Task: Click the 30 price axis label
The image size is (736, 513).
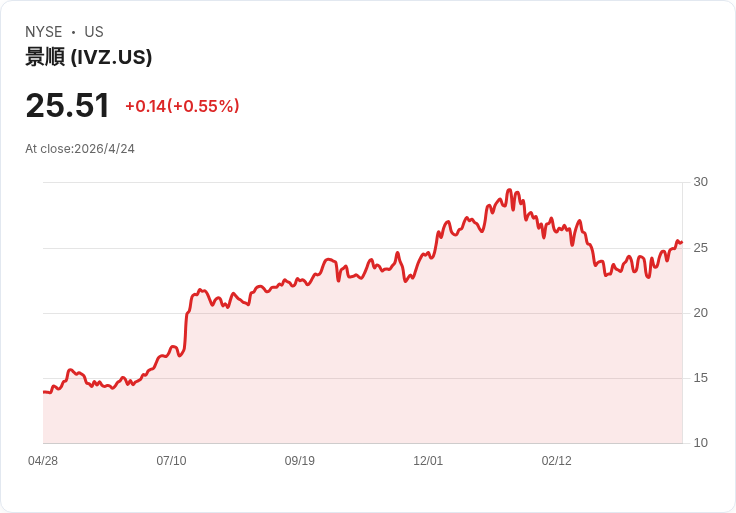Action: (x=700, y=182)
